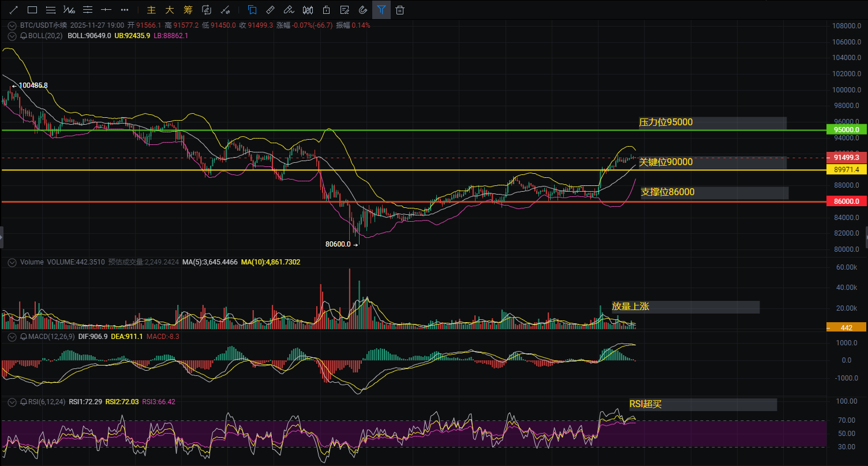
Task: Expand the RSI indicator panel chevron
Action: [12, 402]
